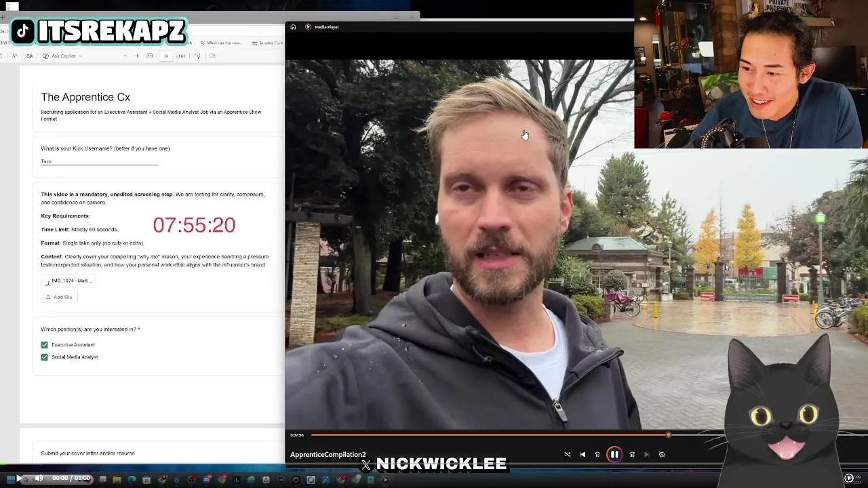Uncheck the Social Media Analyst checkbox
The height and width of the screenshot is (488, 868).
(45, 357)
